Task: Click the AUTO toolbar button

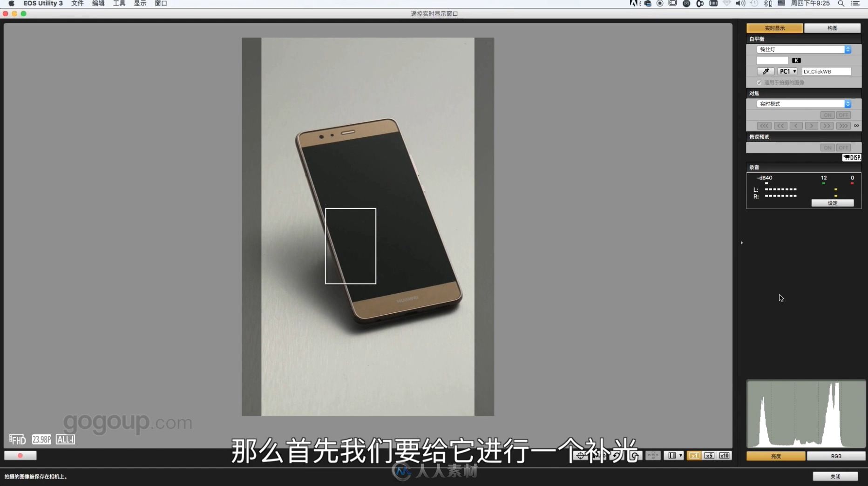Action: (x=600, y=455)
